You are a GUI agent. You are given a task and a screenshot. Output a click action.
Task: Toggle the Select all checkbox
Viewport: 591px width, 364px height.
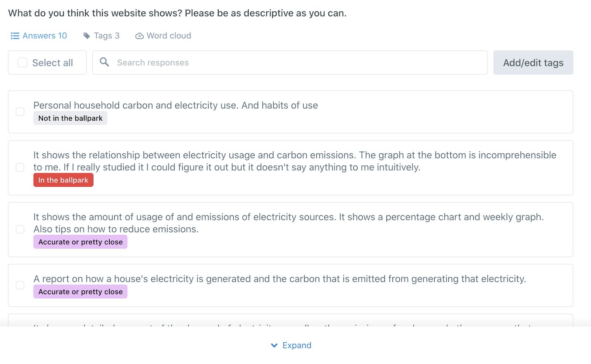23,63
